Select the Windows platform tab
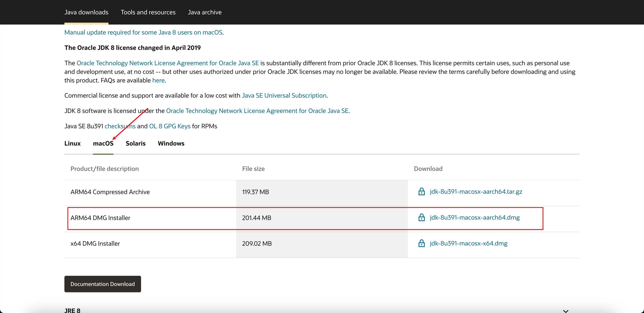 (x=171, y=143)
